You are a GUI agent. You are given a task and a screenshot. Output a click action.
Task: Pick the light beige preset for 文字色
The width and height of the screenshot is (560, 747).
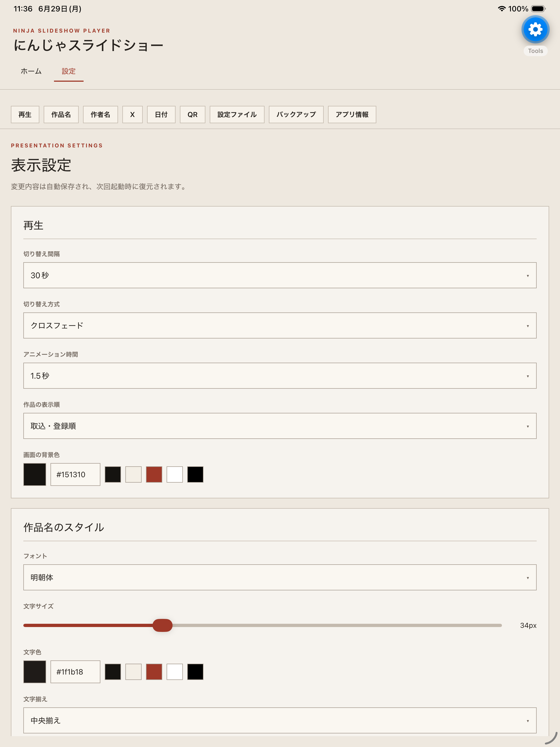coord(133,672)
